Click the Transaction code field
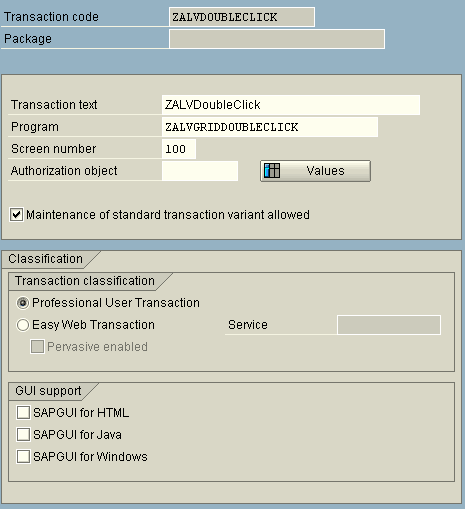The width and height of the screenshot is (465, 509). pyautogui.click(x=242, y=17)
